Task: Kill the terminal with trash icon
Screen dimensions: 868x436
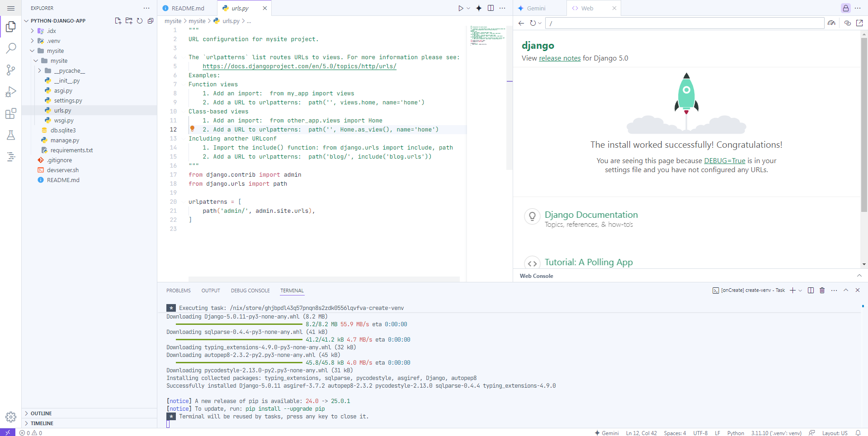Action: tap(822, 291)
